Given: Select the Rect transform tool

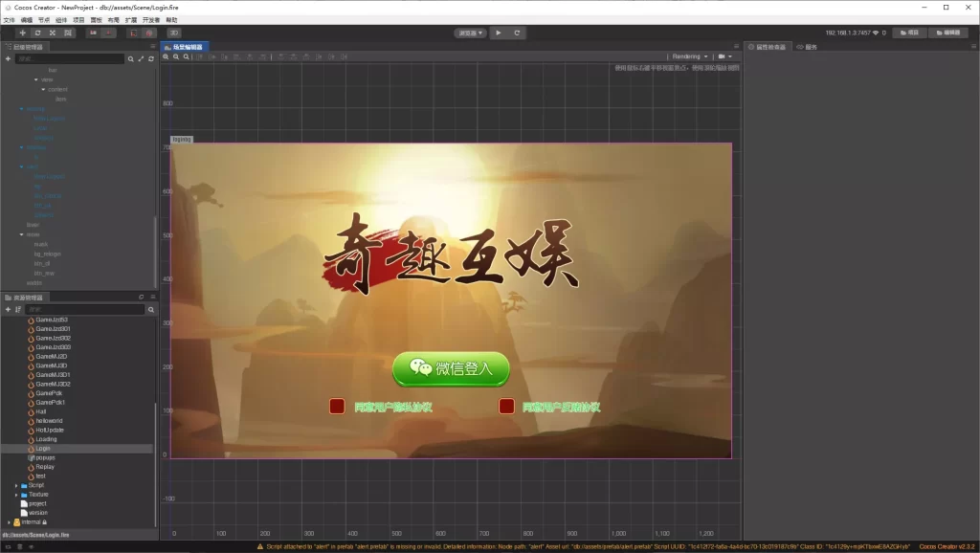Looking at the screenshot, I should tap(68, 33).
